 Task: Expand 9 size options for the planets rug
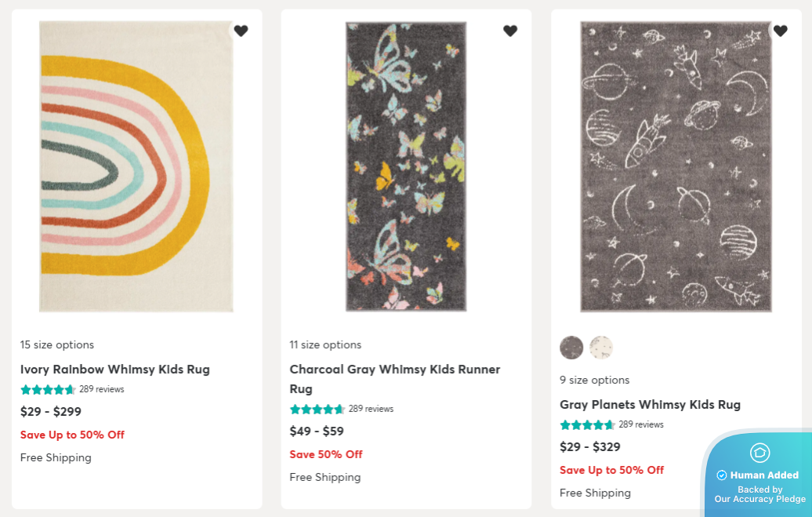594,380
